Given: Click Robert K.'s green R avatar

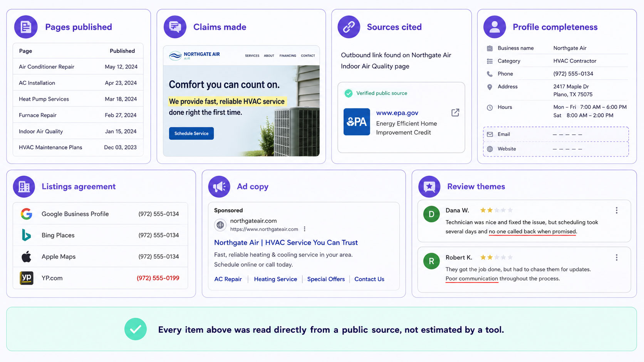Looking at the screenshot, I should (x=431, y=261).
